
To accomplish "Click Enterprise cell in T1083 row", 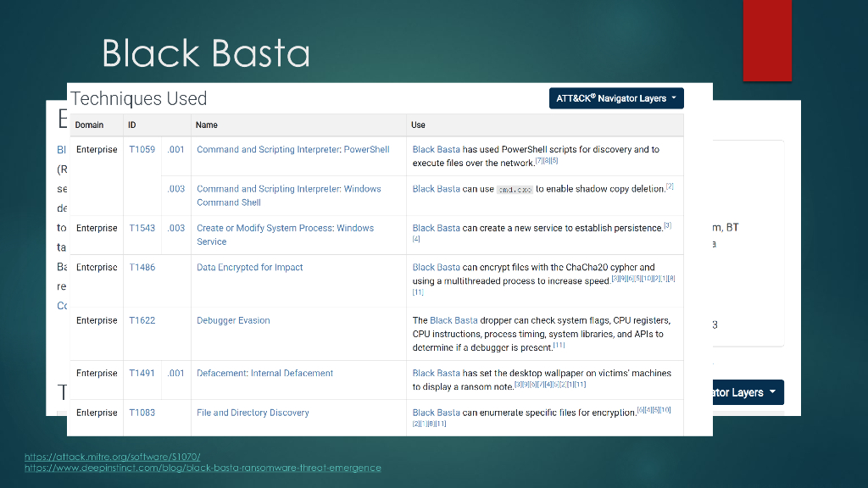I will tap(97, 413).
